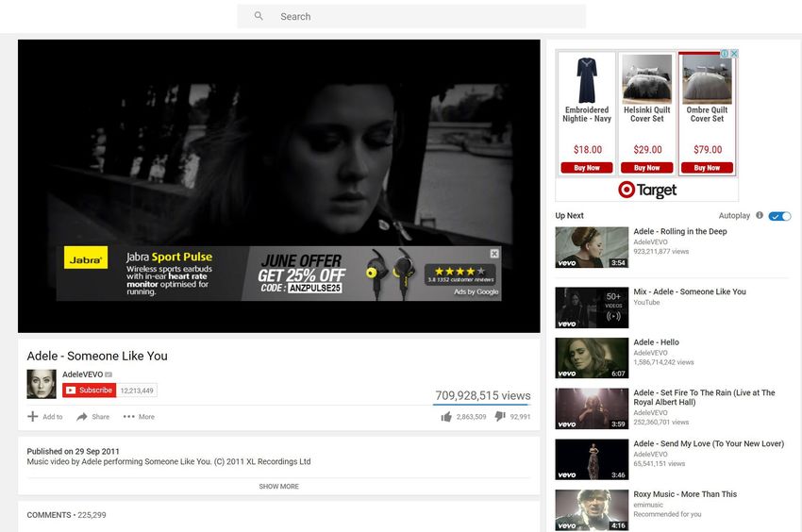Click the ANZPULSE25 code box
Viewport: 802px width, 532px height.
pos(314,288)
